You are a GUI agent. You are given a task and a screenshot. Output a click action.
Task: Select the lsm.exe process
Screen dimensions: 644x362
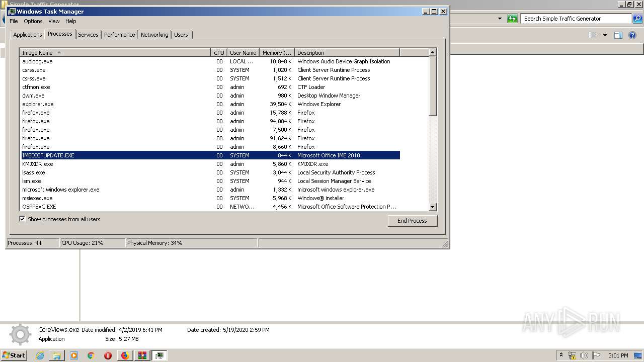coord(210,181)
